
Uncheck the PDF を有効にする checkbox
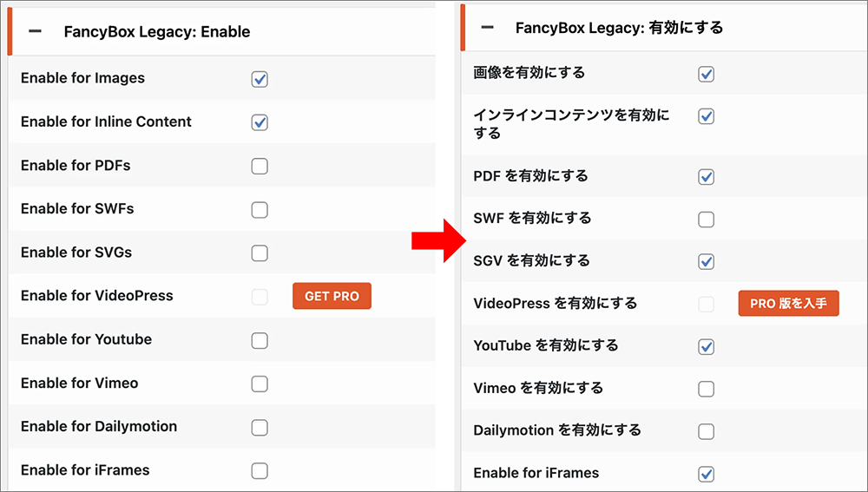[x=706, y=177]
